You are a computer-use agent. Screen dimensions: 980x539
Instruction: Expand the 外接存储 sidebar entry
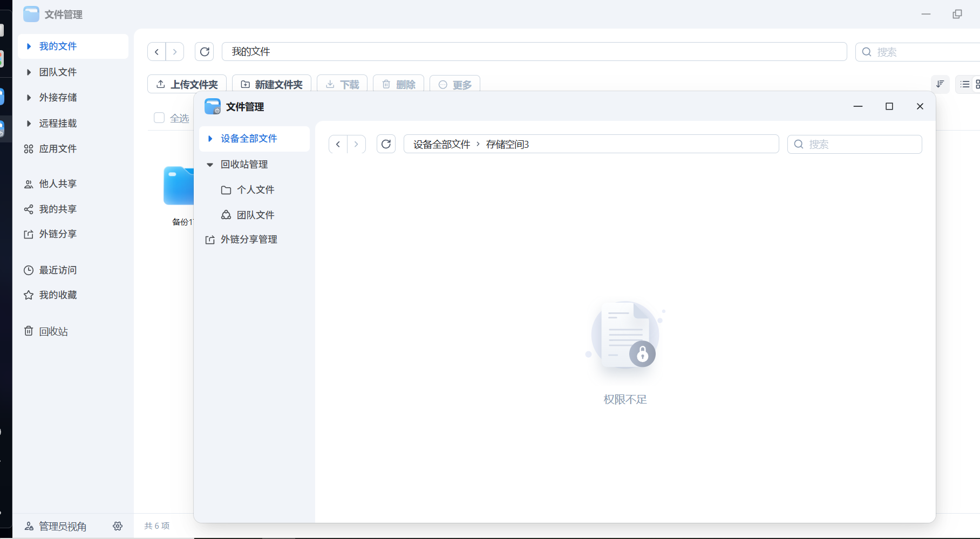click(29, 97)
